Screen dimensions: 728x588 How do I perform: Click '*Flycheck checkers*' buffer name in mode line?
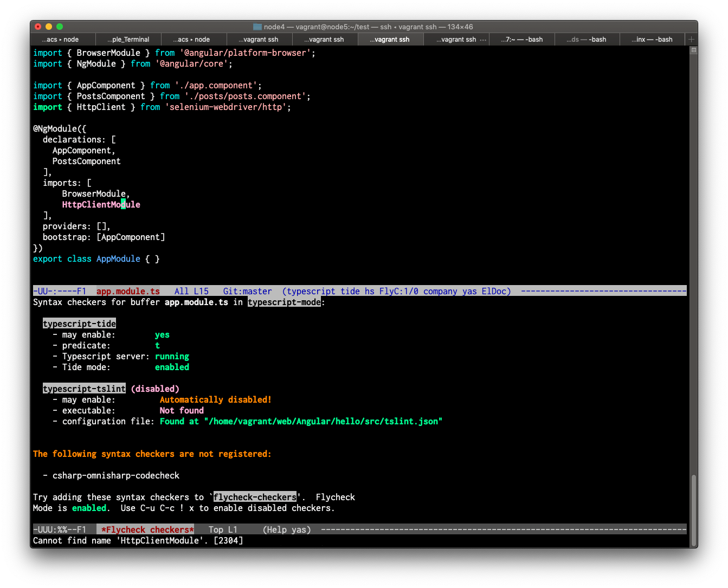147,530
